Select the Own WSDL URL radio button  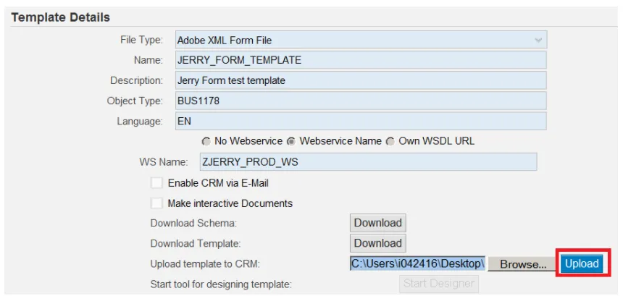390,142
